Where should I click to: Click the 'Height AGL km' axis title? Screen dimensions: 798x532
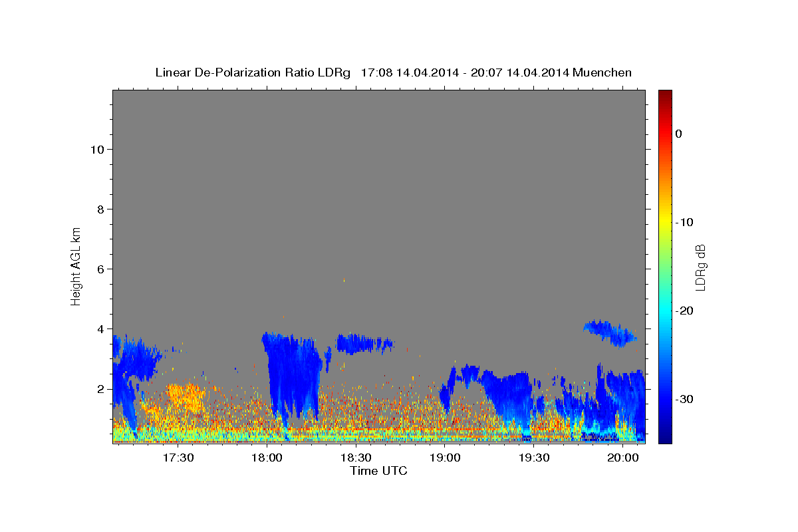76,265
